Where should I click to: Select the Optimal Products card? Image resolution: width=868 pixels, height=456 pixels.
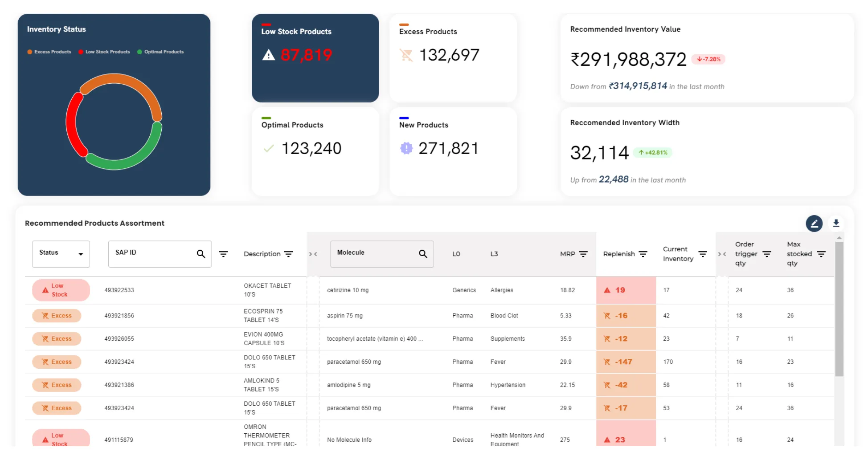(315, 151)
